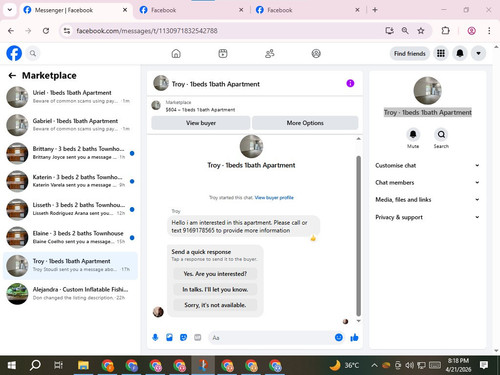
Task: Open the notifications bell in the header
Action: pos(460,53)
